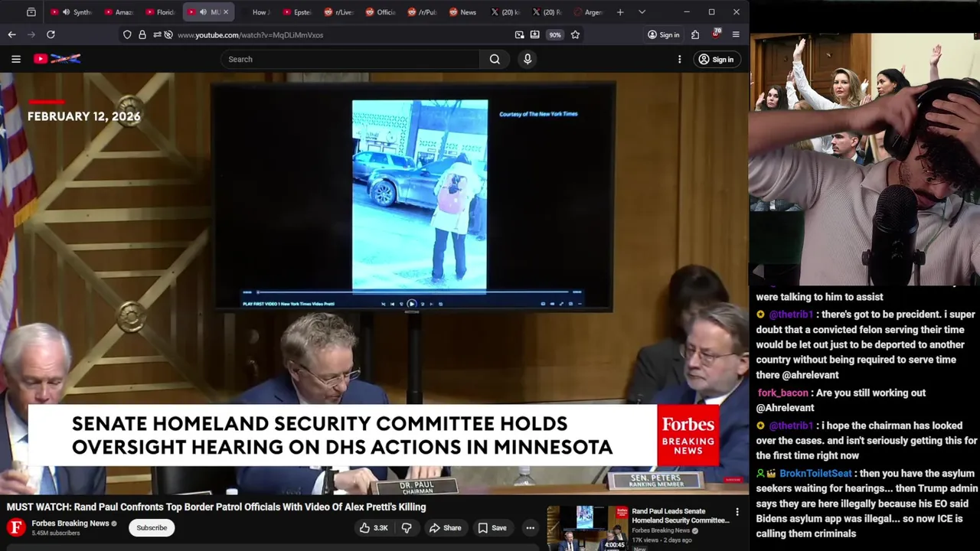Open a new browser tab
Viewport: 980px width, 551px height.
[620, 12]
